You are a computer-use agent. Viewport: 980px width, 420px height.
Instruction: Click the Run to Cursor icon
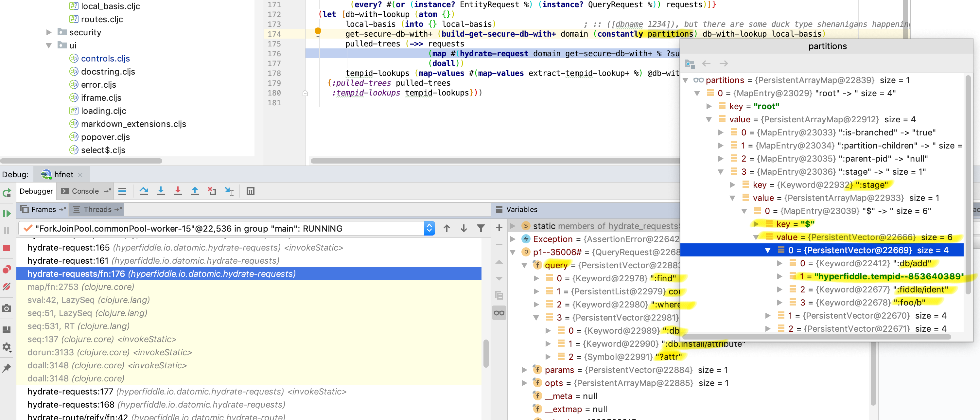[229, 191]
